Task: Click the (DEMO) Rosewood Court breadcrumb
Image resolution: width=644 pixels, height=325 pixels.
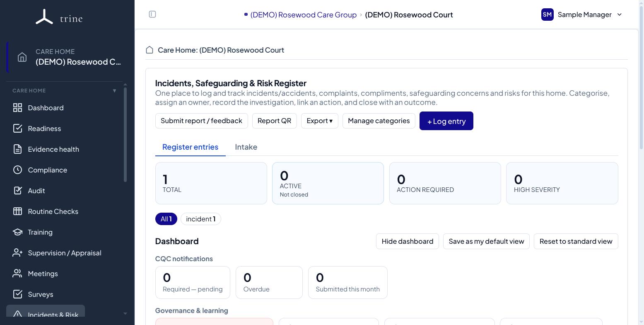Action: click(x=409, y=15)
